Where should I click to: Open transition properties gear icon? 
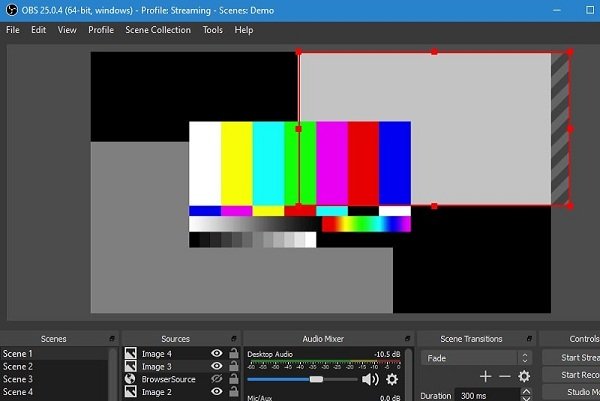(524, 377)
